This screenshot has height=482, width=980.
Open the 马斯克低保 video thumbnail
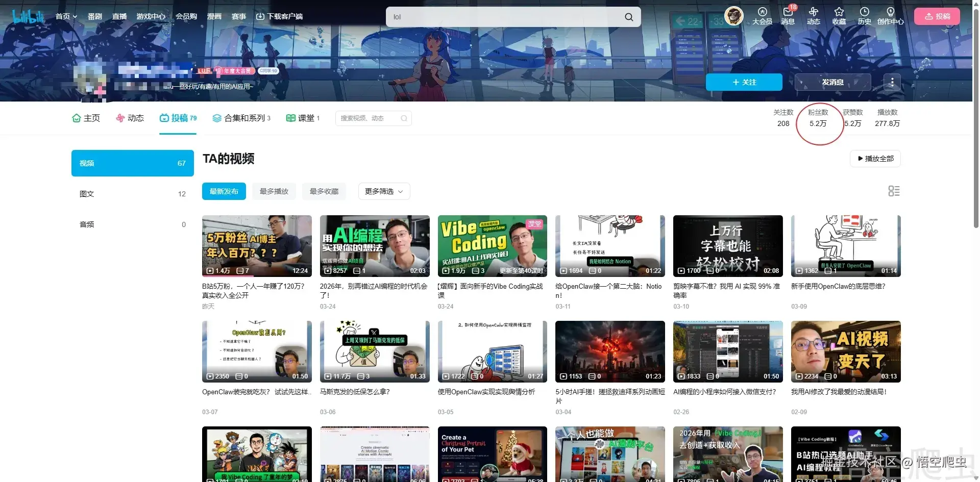coord(375,351)
